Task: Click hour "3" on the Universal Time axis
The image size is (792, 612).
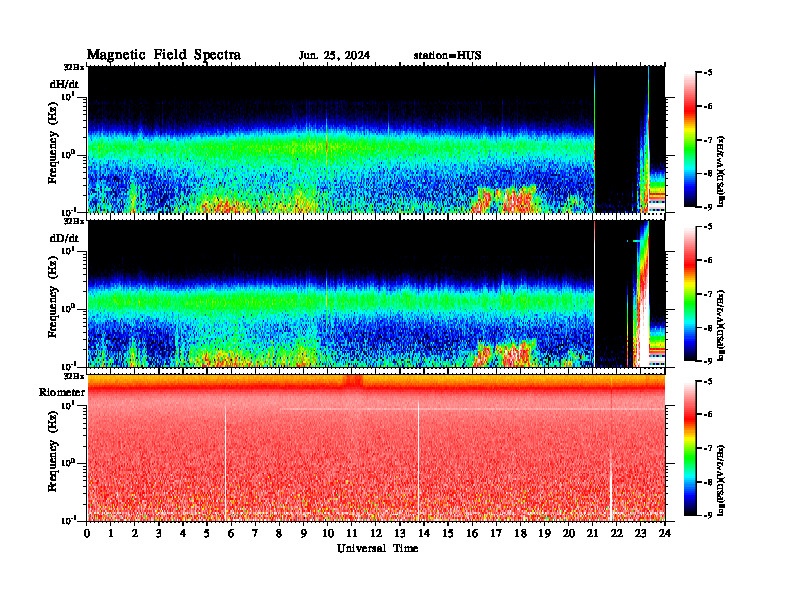Action: 159,533
